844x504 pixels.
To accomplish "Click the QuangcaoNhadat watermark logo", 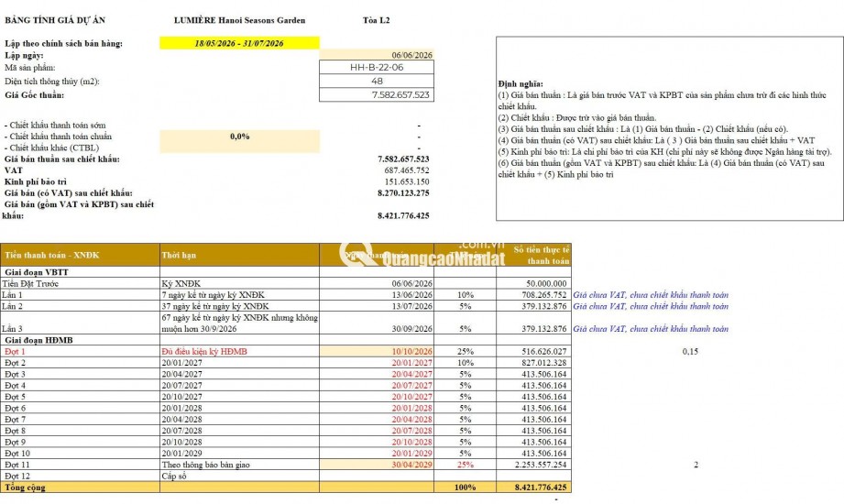I will (x=422, y=256).
